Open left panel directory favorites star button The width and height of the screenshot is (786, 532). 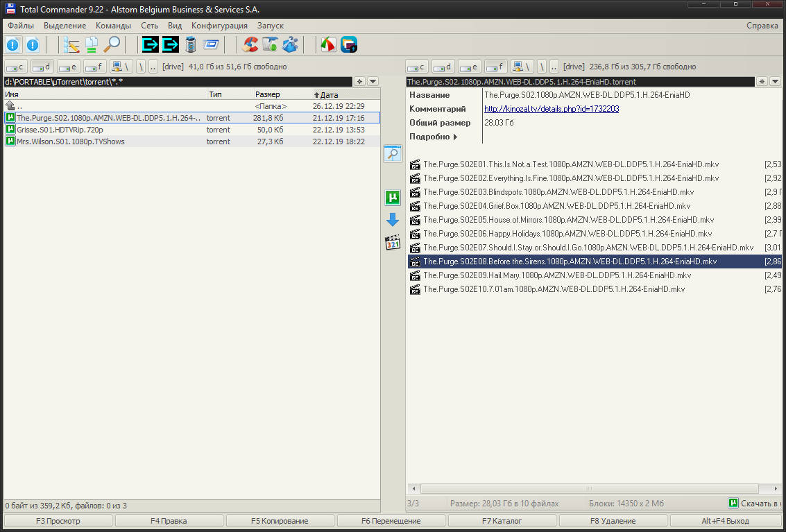(x=360, y=82)
